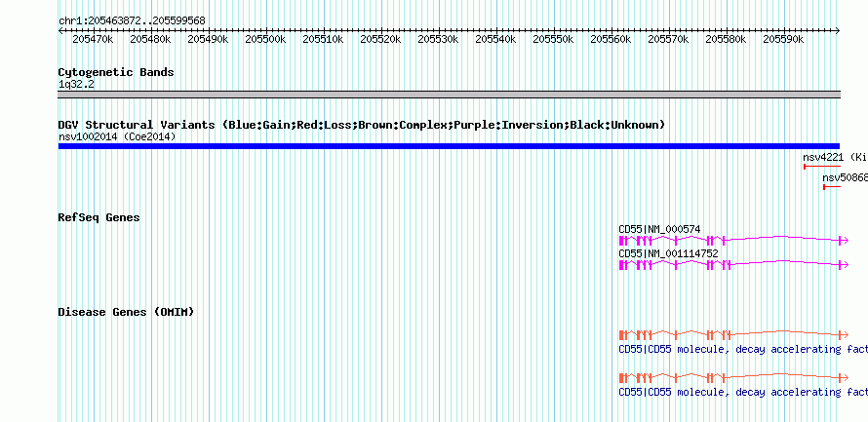
Task: Open the CD55|NM_000574 transcript label
Action: pyautogui.click(x=660, y=230)
